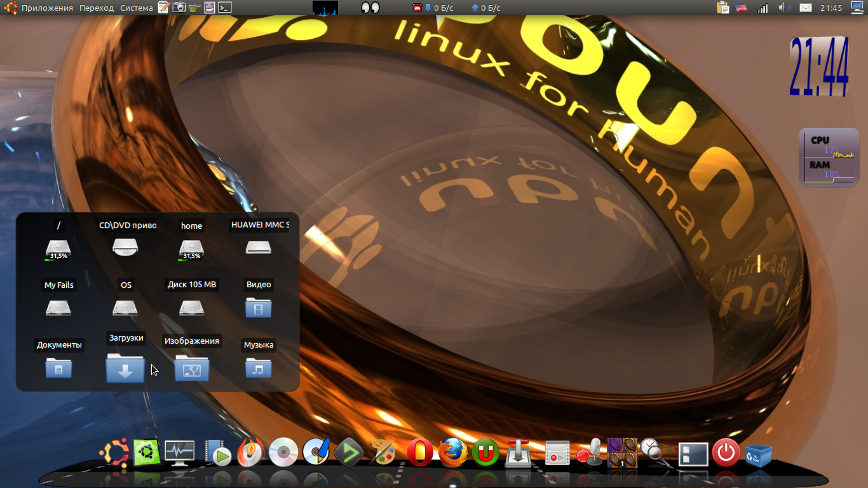Open the green magnet torrent app
Image resolution: width=868 pixels, height=488 pixels.
485,453
